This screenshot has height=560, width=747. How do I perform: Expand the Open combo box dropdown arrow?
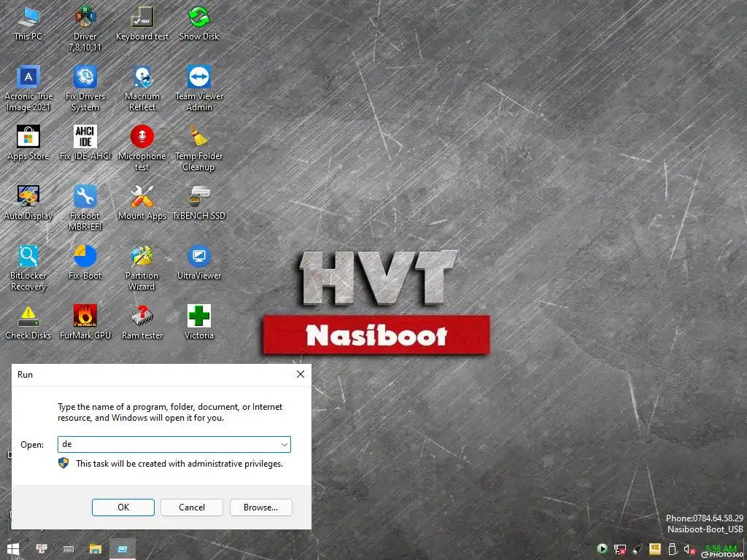[284, 445]
